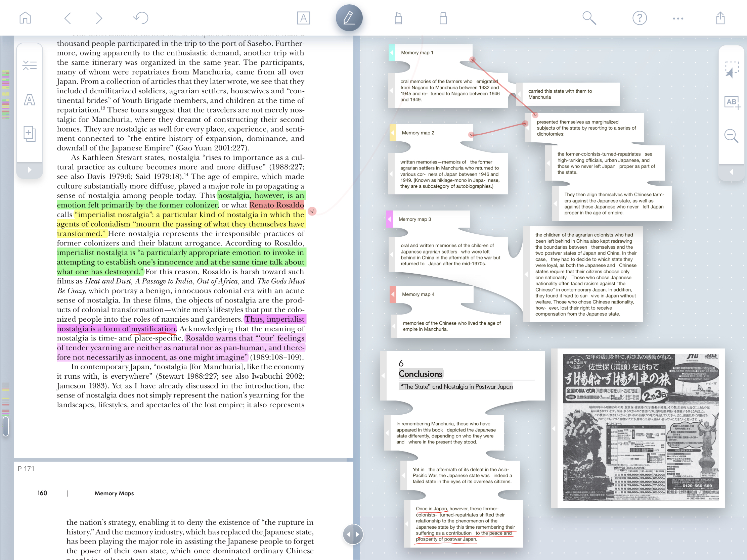Viewport: 747px width, 560px height.
Task: Collapse the Memory map 3 node
Action: 389,219
